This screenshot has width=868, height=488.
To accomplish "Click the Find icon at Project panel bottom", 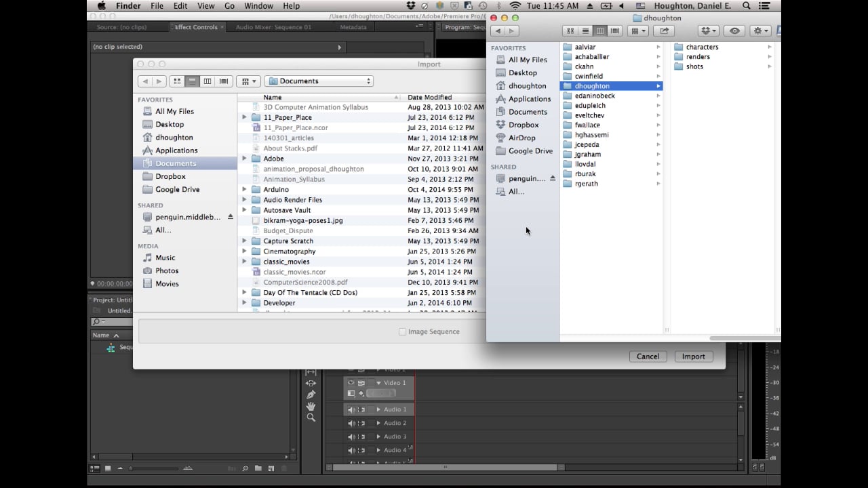I will (x=245, y=468).
